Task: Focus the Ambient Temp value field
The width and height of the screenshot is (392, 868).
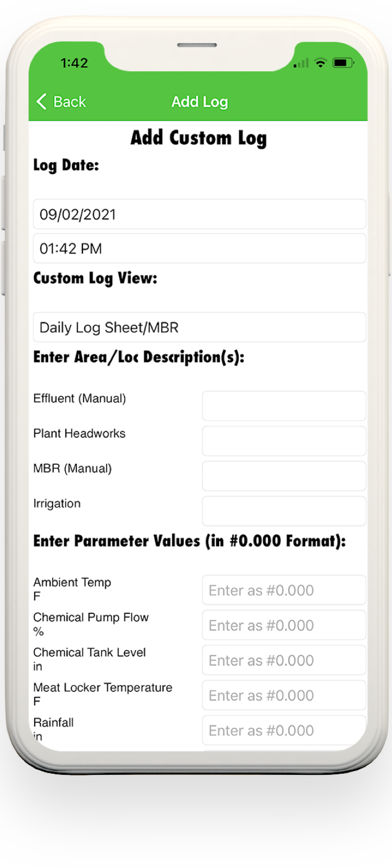Action: [284, 590]
